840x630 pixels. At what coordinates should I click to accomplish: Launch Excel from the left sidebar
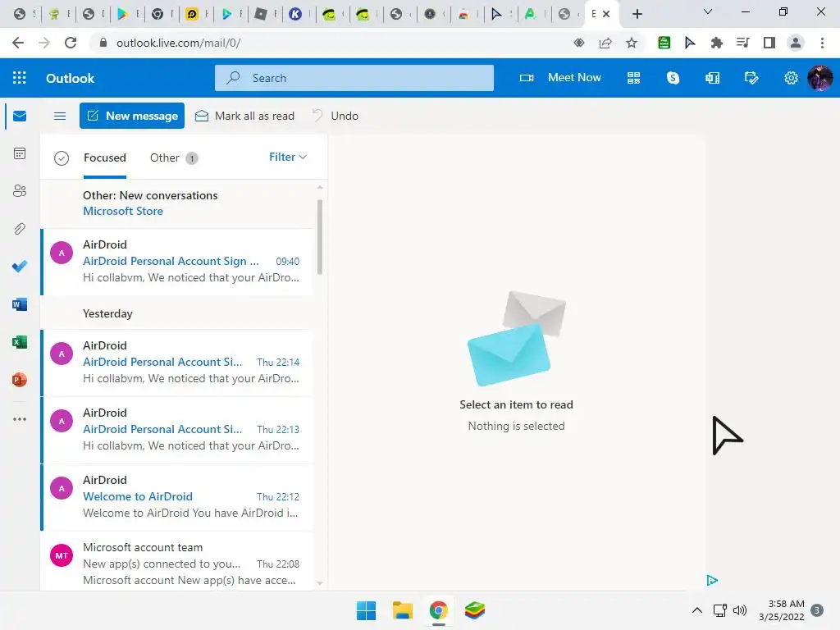point(20,342)
